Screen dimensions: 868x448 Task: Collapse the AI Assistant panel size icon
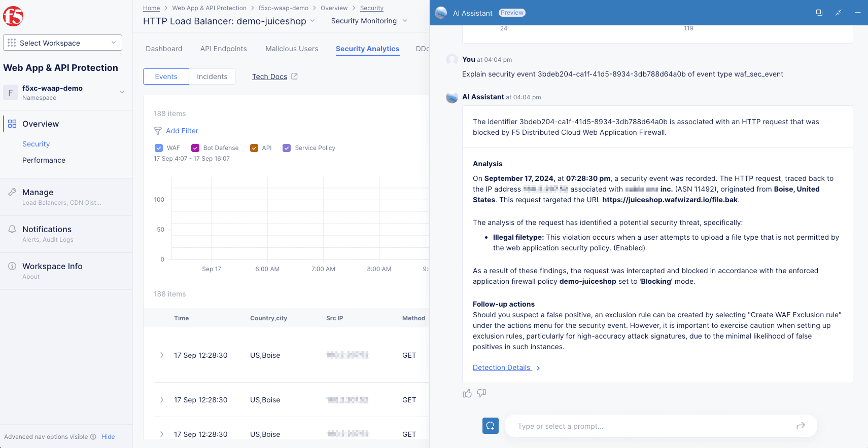coord(839,13)
